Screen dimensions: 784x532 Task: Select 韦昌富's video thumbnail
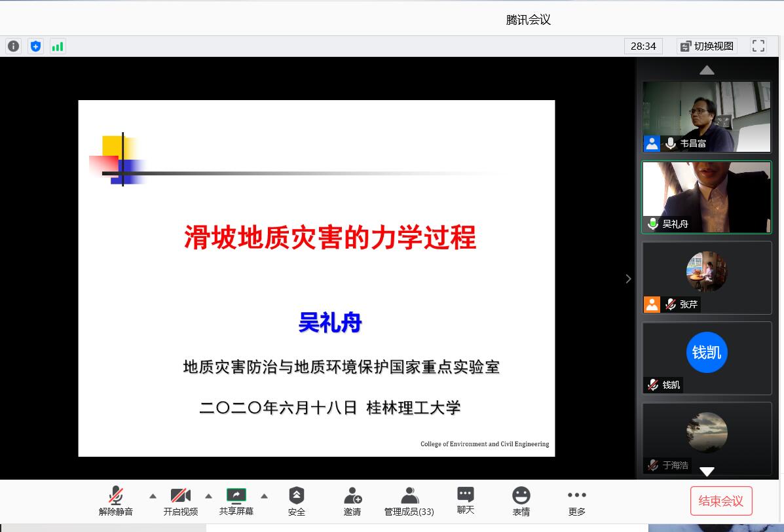[x=707, y=116]
